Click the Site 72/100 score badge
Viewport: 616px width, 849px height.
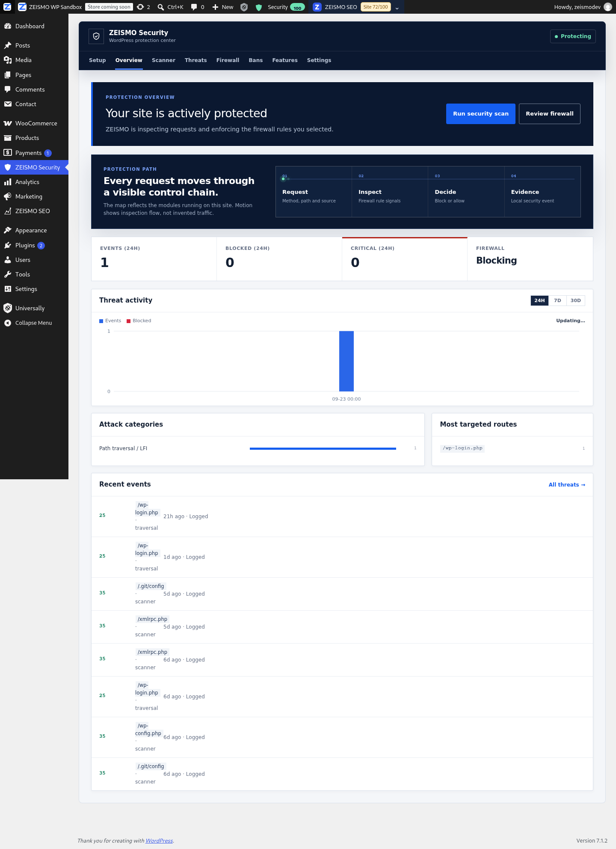[376, 7]
